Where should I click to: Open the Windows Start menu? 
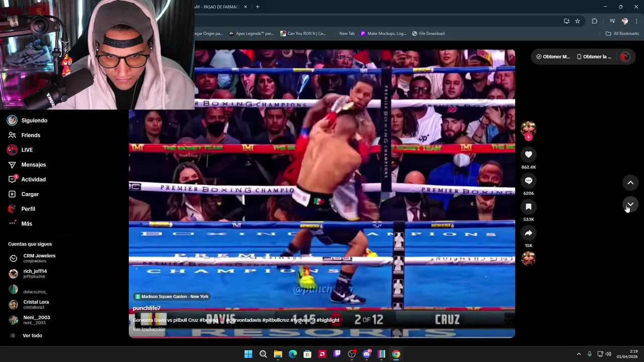(x=248, y=354)
